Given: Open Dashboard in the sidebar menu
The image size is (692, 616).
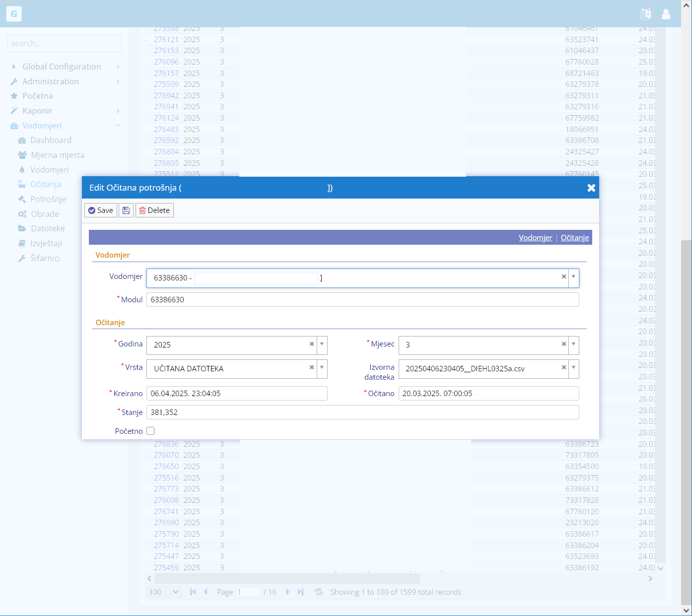Looking at the screenshot, I should pyautogui.click(x=51, y=140).
